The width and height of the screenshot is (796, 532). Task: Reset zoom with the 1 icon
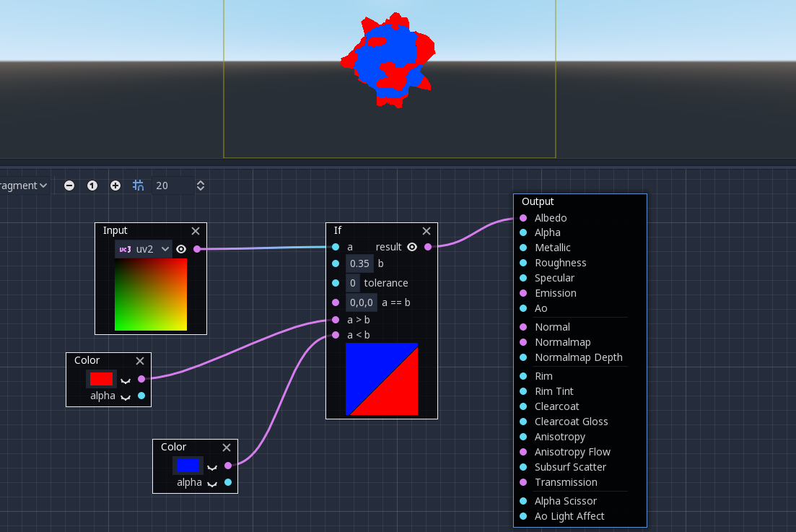click(x=92, y=186)
